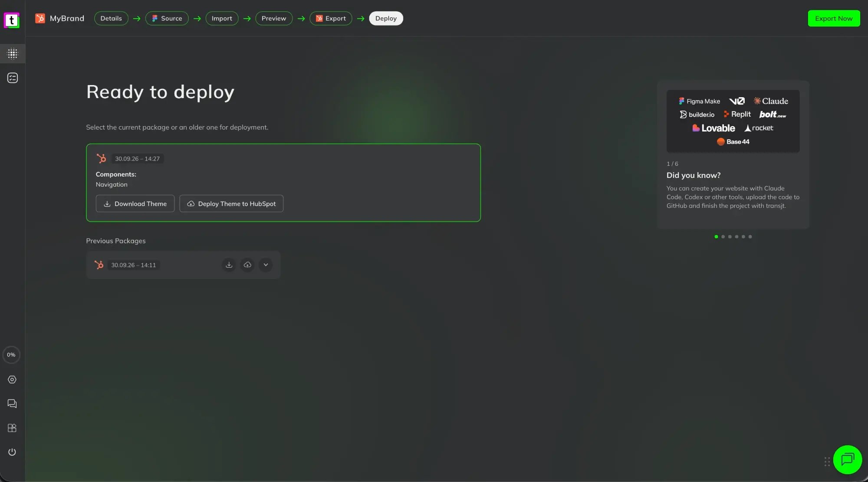Go to the Source step
Screen dimensions: 868x482
point(167,18)
